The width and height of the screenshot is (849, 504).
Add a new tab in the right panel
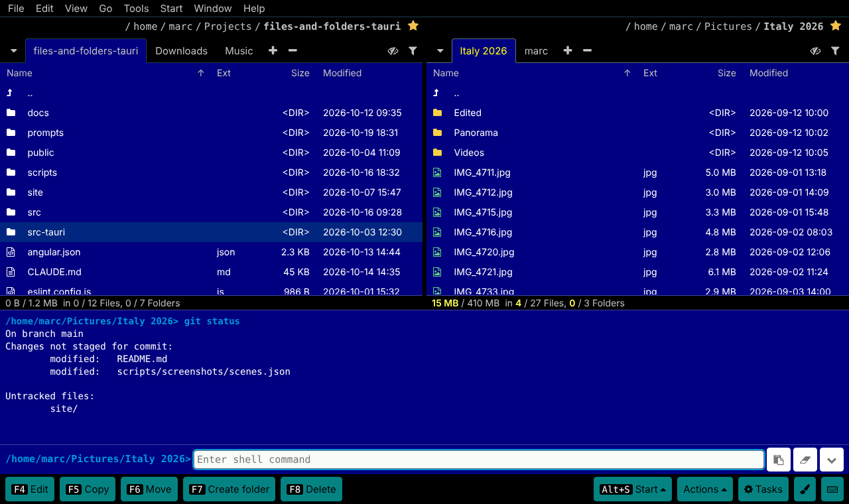click(x=567, y=50)
